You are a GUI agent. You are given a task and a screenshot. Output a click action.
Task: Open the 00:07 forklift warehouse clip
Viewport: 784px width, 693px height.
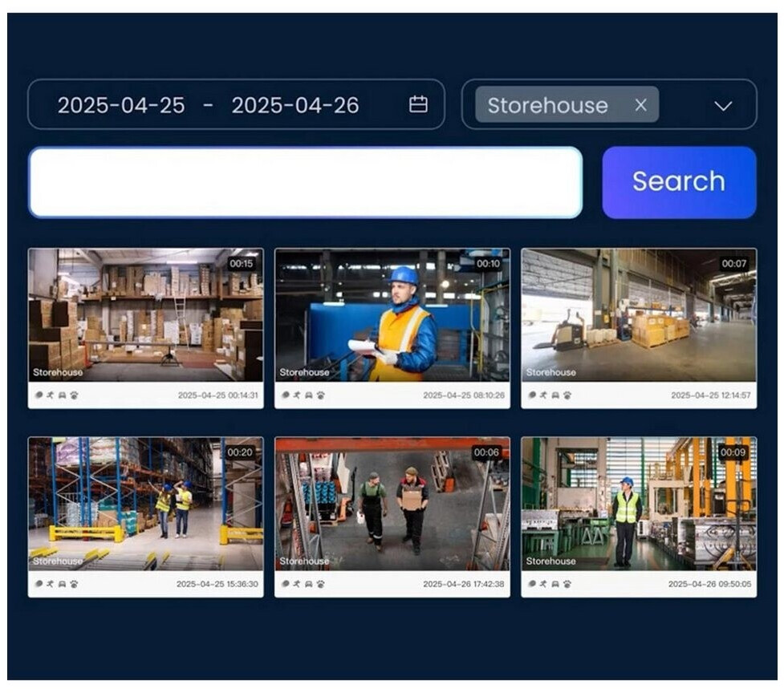[638, 314]
